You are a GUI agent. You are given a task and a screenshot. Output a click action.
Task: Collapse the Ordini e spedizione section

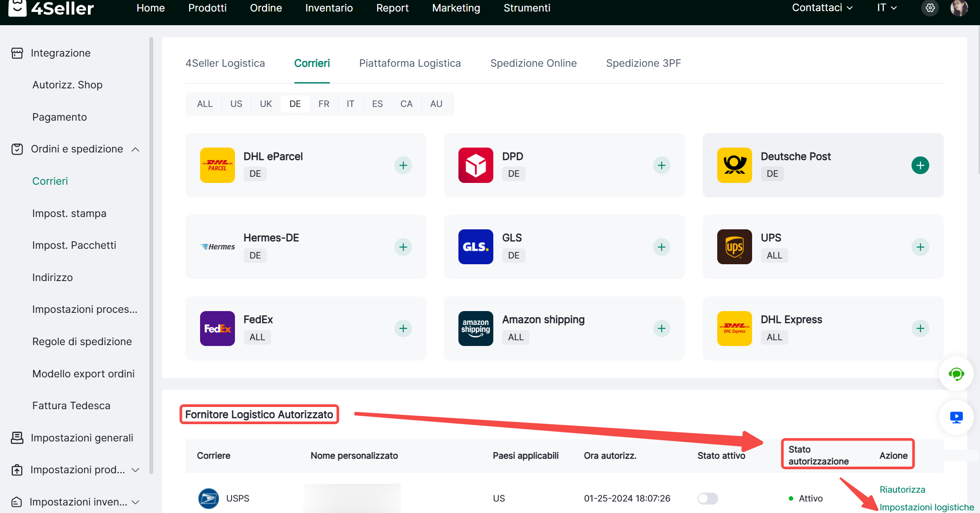pos(136,149)
